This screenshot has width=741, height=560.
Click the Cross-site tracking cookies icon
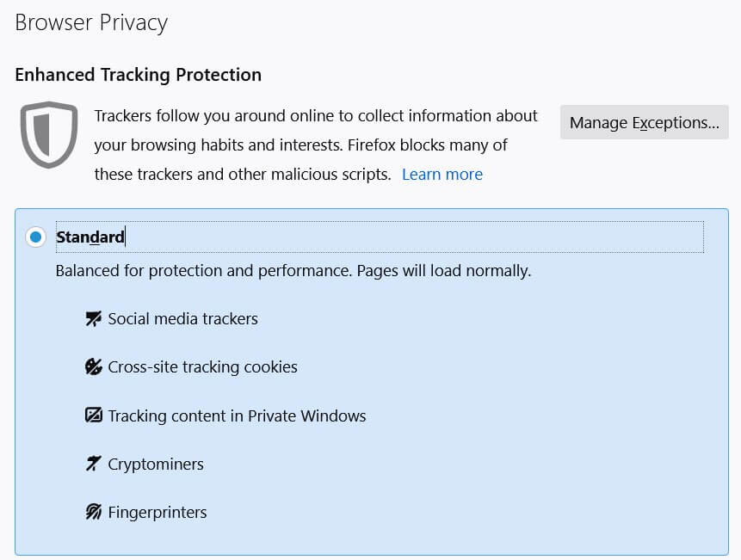pos(94,367)
